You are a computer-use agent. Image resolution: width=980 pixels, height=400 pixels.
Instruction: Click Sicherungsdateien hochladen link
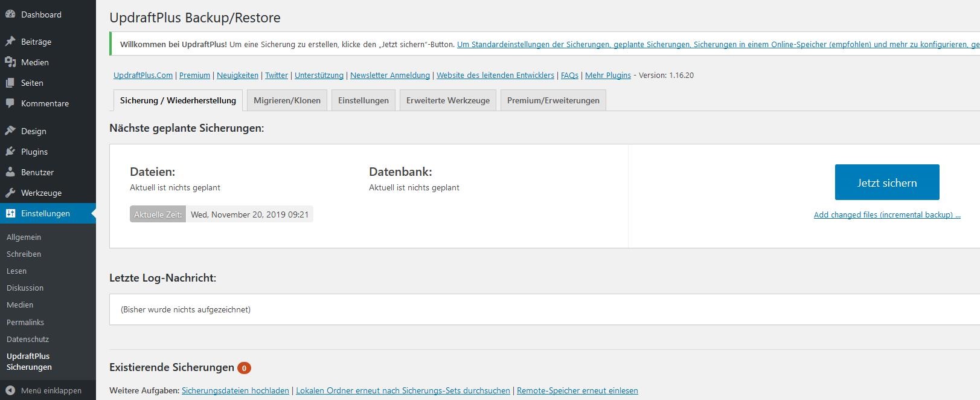(235, 390)
